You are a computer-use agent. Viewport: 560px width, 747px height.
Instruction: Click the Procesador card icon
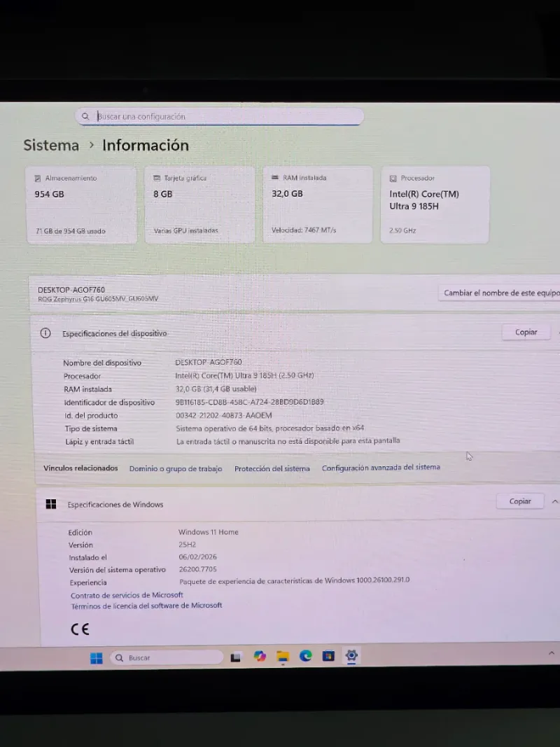tap(393, 179)
